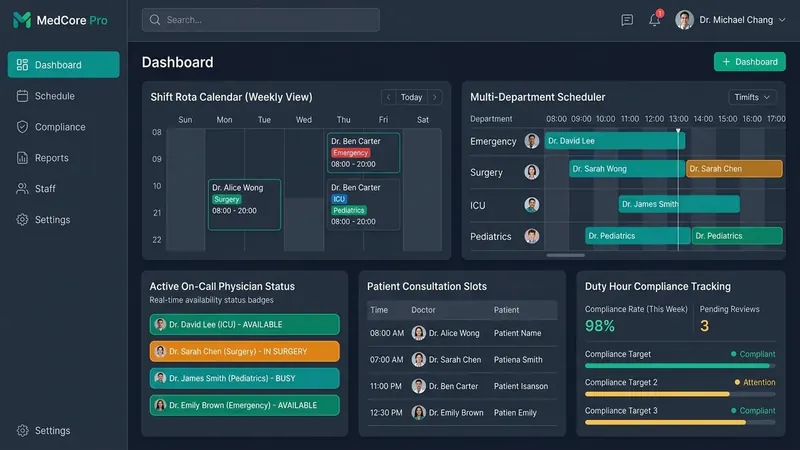
Task: Open the messages chat icon
Action: 627,20
